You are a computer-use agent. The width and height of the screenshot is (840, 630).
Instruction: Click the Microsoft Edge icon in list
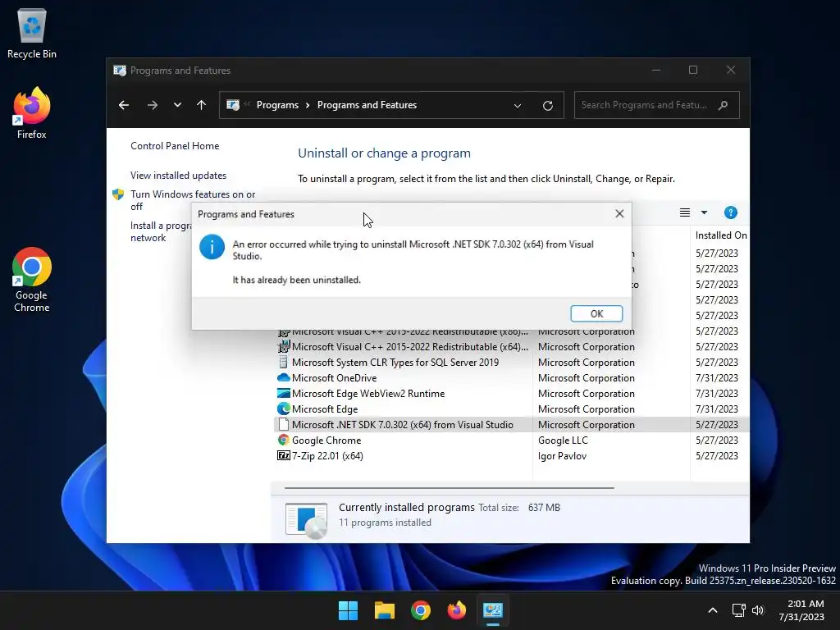(x=283, y=409)
